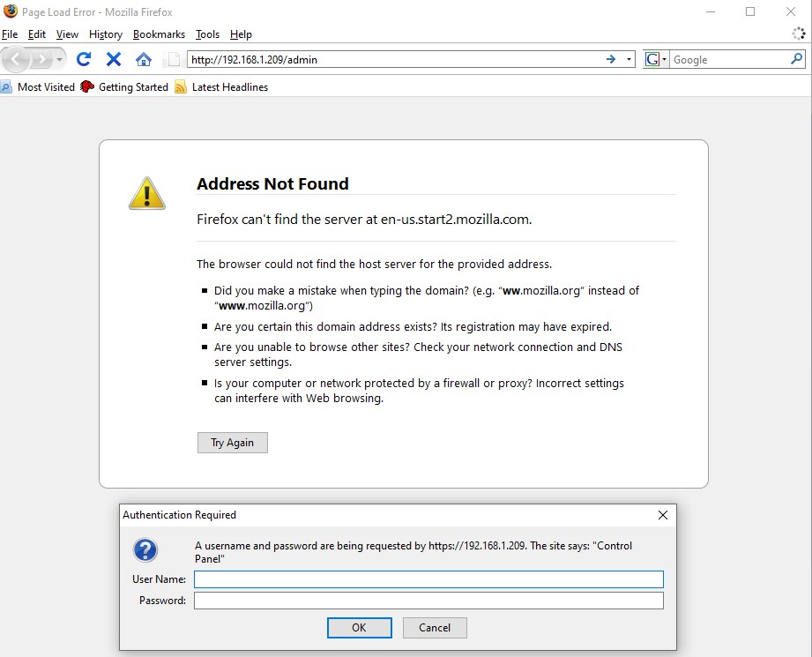Open the View menu
The height and width of the screenshot is (657, 812).
click(67, 34)
